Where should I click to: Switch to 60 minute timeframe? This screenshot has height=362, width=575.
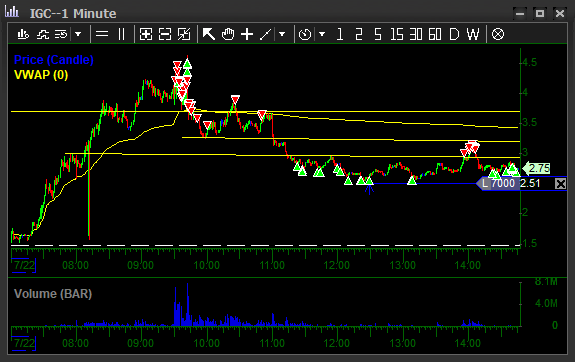pyautogui.click(x=435, y=34)
